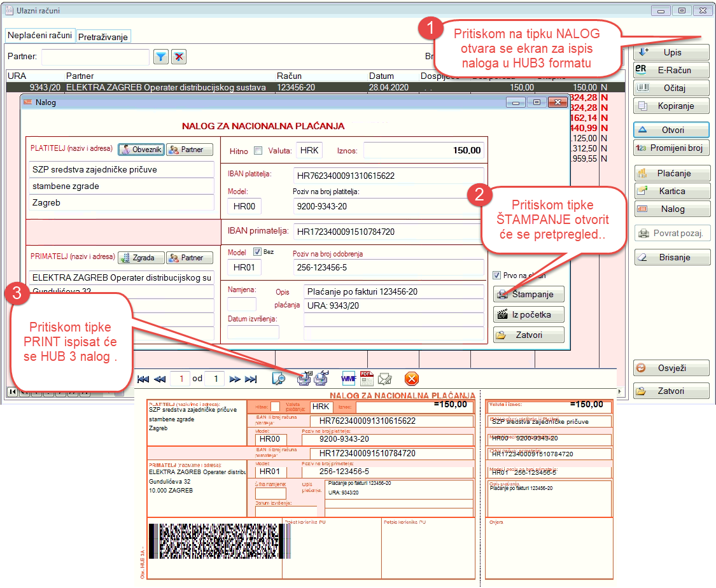Click description line 'Plaćanje po fakturi 123456-20'
The height and width of the screenshot is (588, 716).
(393, 291)
